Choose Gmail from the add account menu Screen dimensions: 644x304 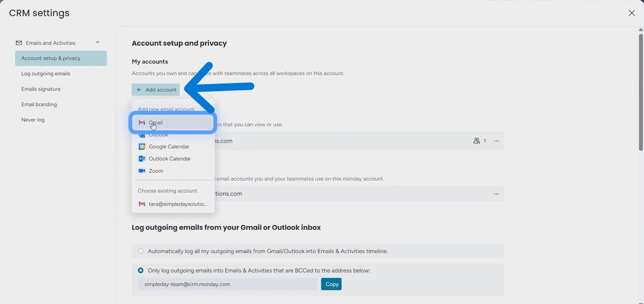[x=173, y=122]
